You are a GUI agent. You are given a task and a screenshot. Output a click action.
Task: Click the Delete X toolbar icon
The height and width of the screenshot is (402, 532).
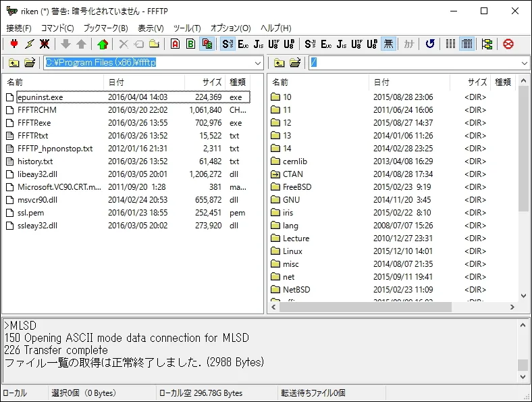124,44
